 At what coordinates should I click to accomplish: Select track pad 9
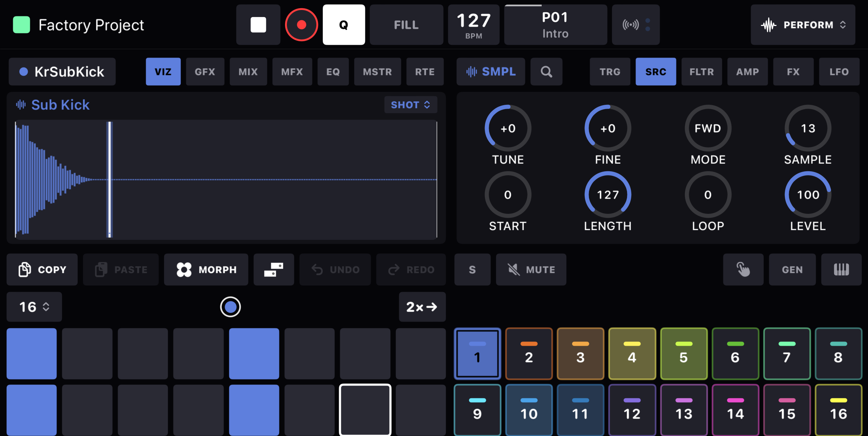click(x=477, y=410)
